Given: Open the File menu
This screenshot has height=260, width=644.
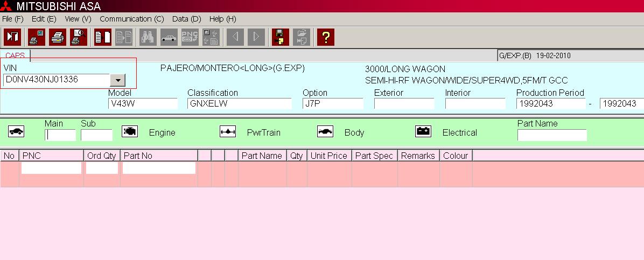Looking at the screenshot, I should [x=13, y=19].
